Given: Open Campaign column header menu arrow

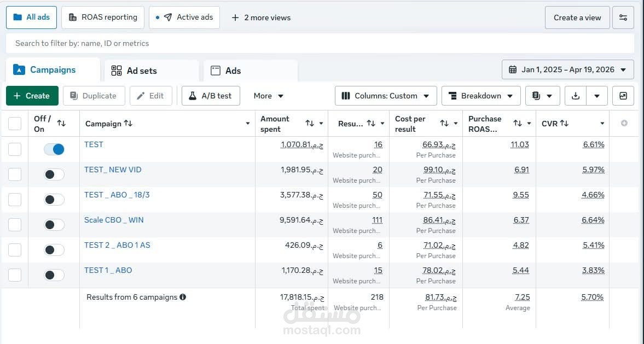Looking at the screenshot, I should coord(248,124).
